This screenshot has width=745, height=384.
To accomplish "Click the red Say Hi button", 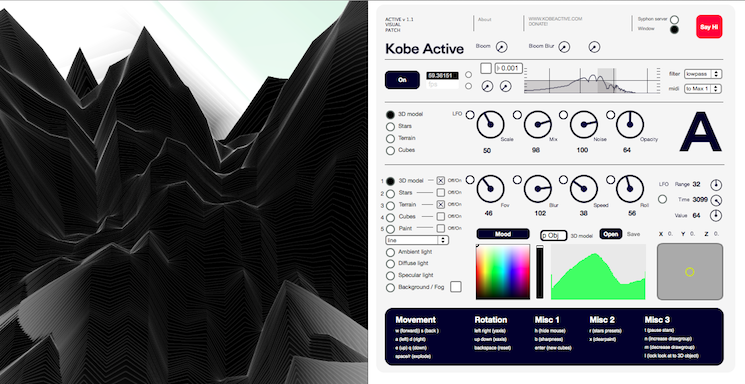I will [x=709, y=27].
